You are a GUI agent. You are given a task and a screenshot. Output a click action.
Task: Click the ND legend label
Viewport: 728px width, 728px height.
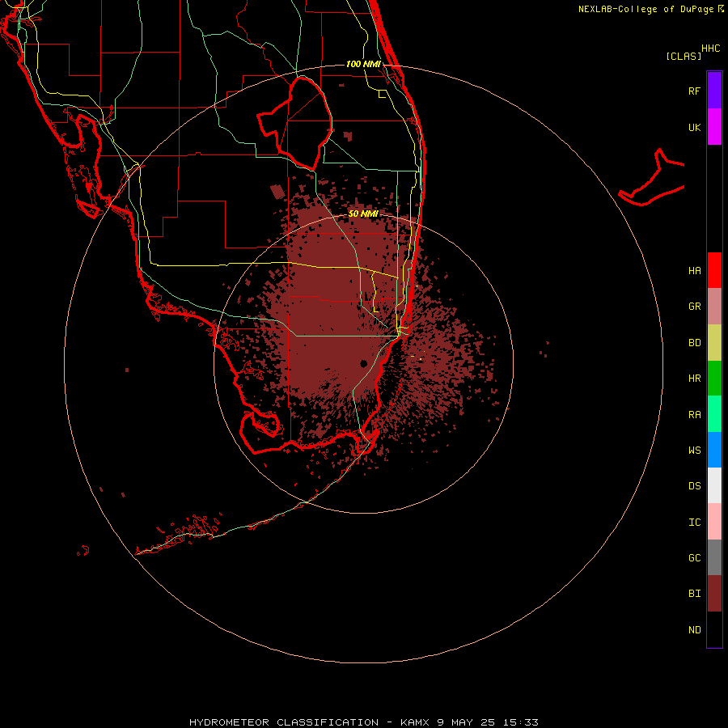coord(694,630)
